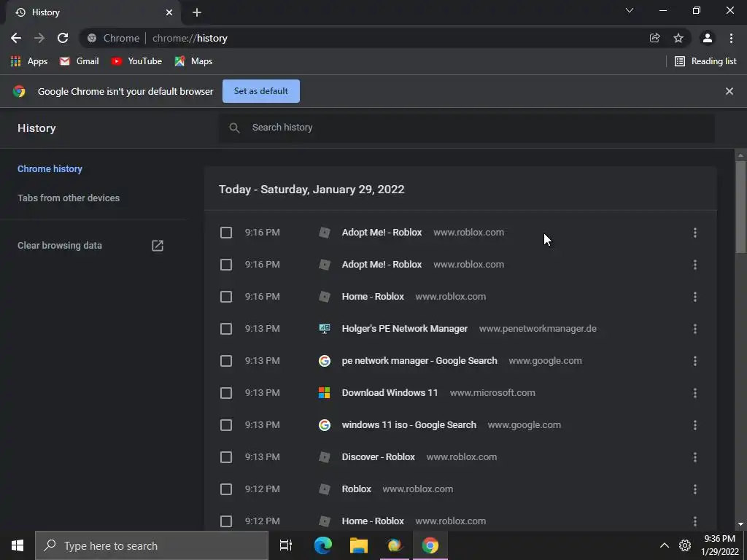This screenshot has width=747, height=560.
Task: Open actions menu for Discover - Roblox
Action: (x=695, y=457)
